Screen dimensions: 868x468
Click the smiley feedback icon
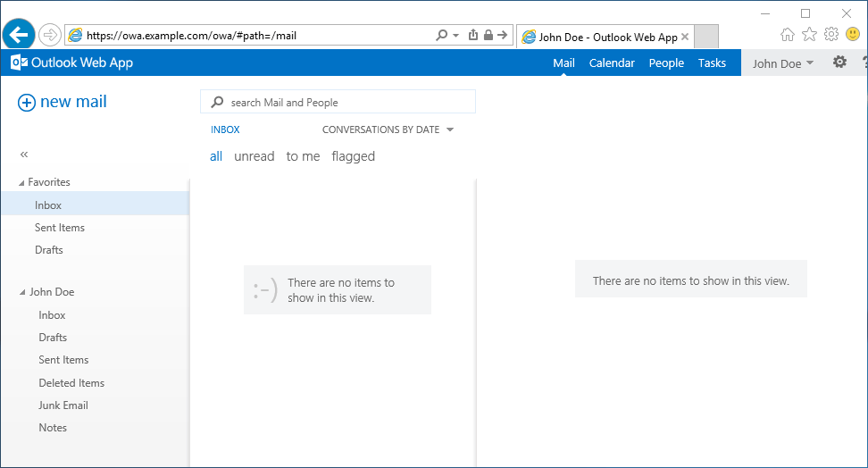853,34
